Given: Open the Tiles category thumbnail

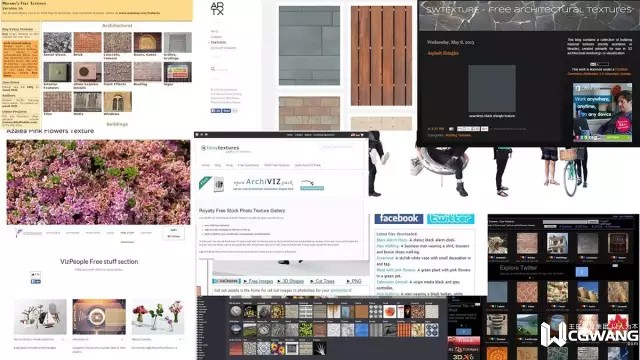Looking at the screenshot, I should 58,102.
